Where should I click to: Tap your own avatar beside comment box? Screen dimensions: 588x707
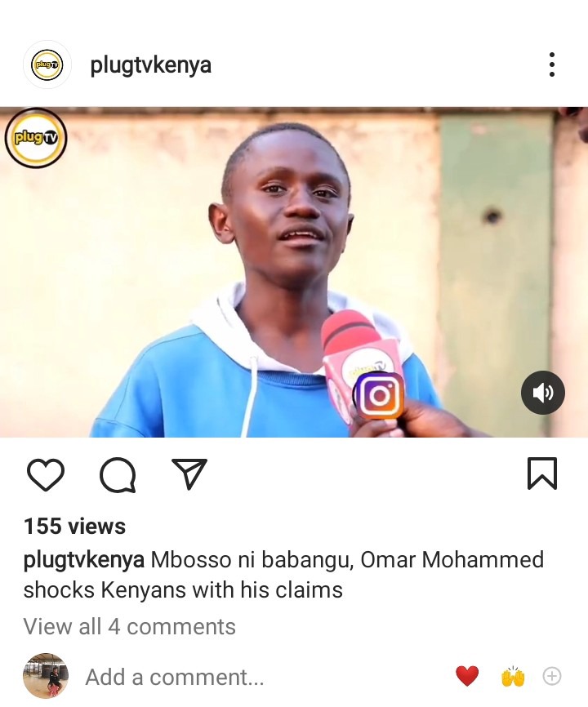[x=46, y=676]
